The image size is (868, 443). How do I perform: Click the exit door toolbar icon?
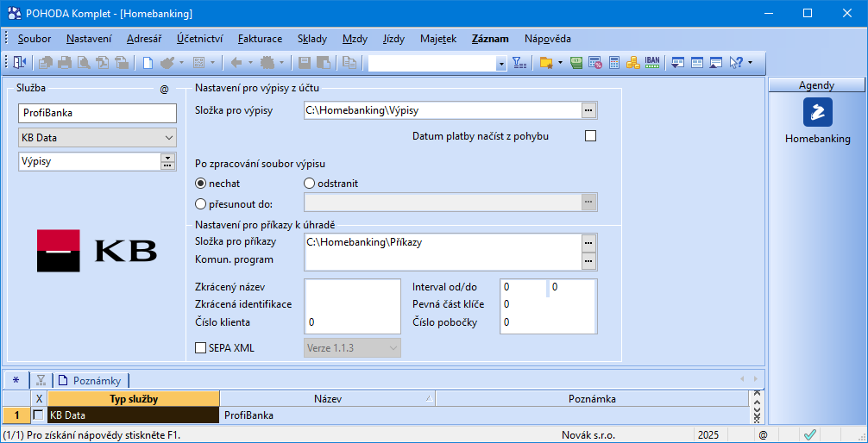pos(19,63)
